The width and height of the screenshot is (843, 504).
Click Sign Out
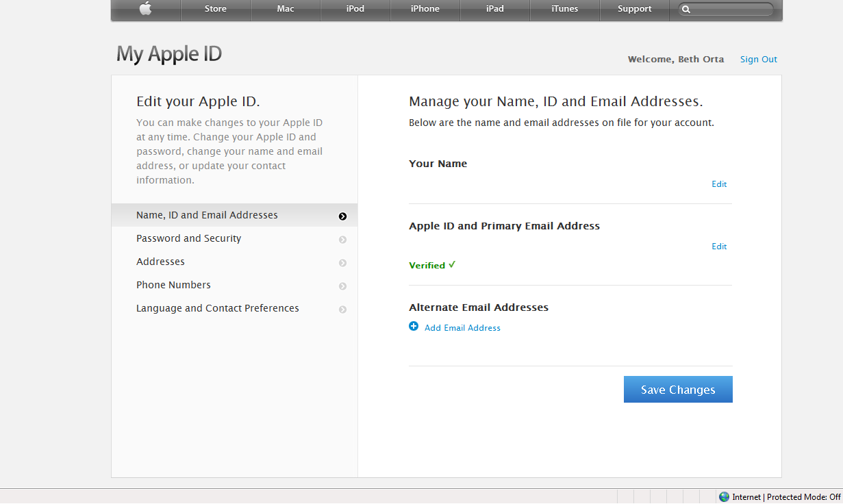pos(758,59)
